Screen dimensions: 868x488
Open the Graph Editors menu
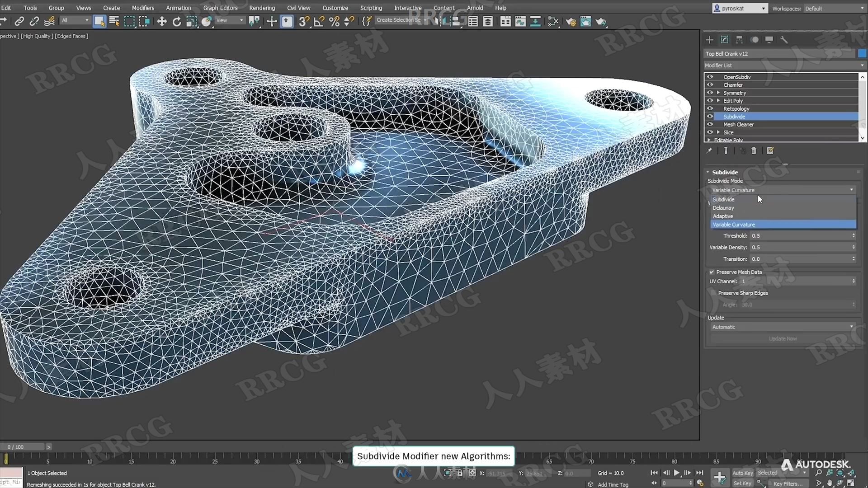pyautogui.click(x=221, y=7)
